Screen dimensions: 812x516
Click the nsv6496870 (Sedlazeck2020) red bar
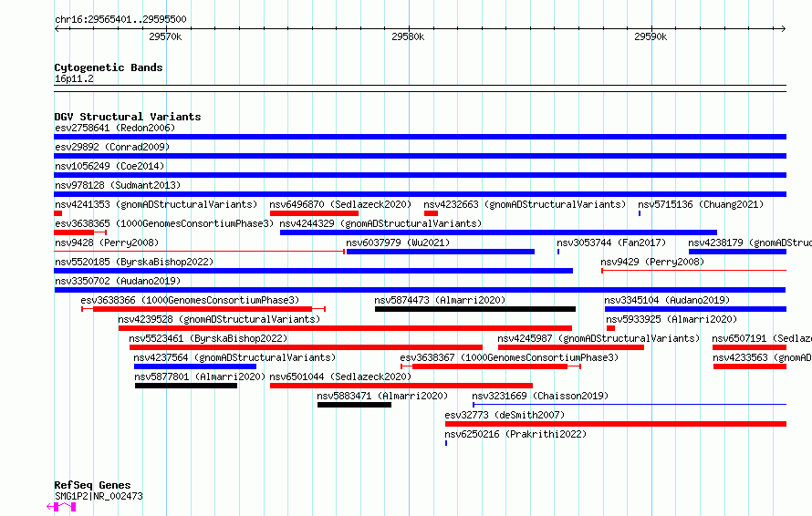coord(315,213)
